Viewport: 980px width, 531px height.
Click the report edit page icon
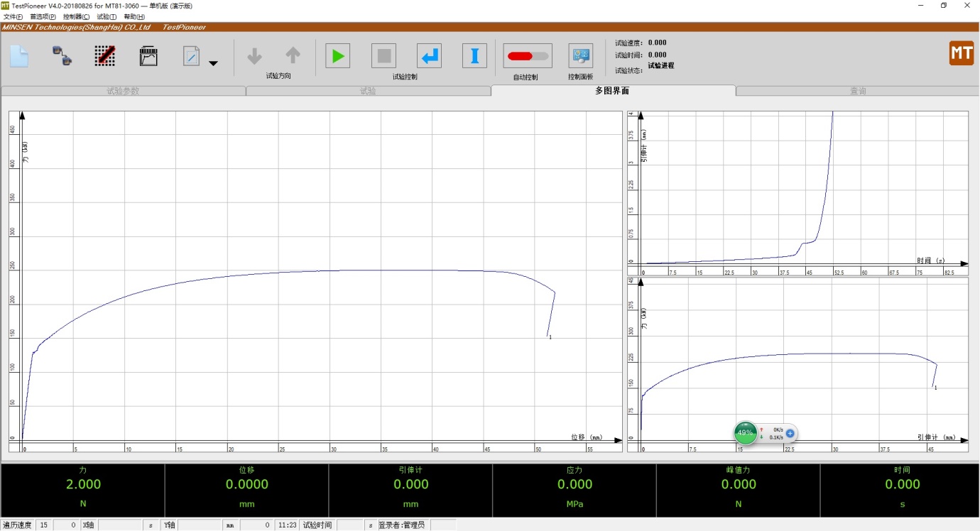pos(191,56)
